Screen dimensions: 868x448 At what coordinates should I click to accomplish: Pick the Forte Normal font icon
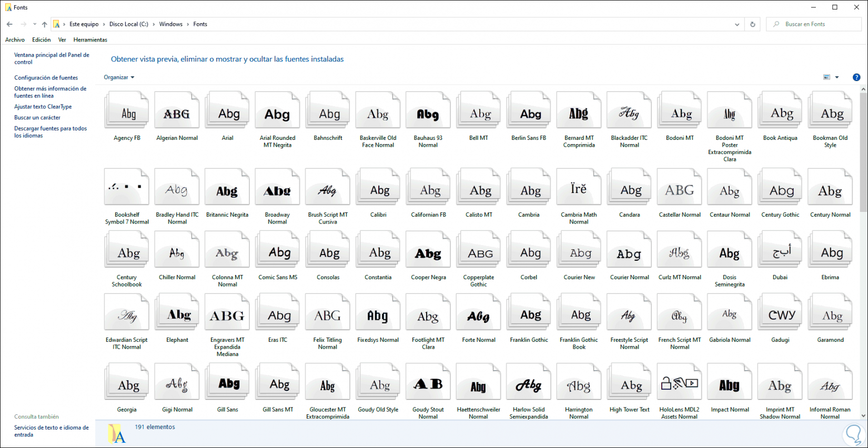pos(479,312)
